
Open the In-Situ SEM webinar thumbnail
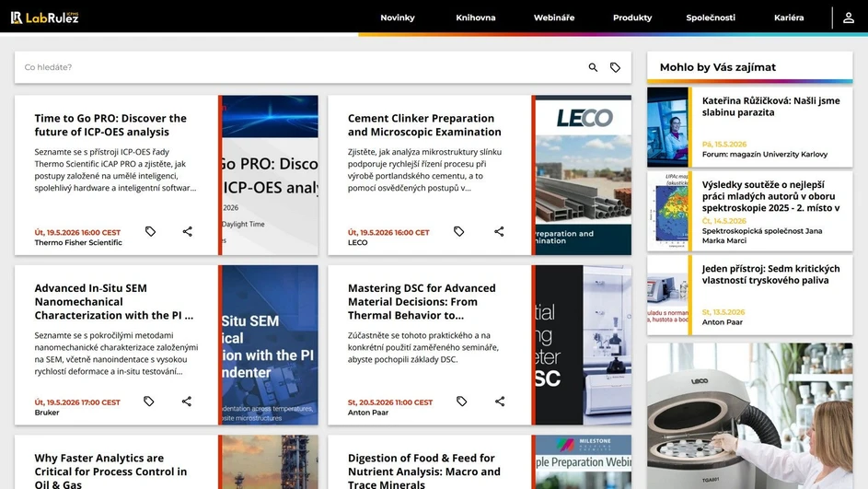(269, 345)
